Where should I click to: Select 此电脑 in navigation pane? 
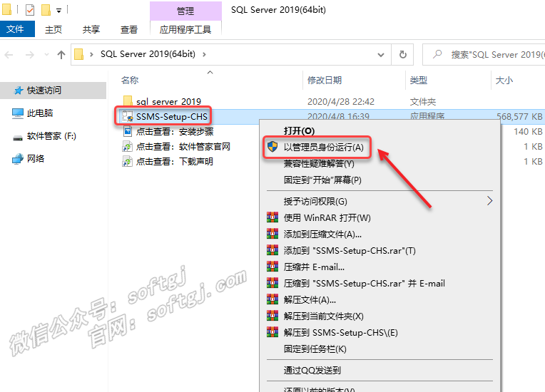point(40,113)
